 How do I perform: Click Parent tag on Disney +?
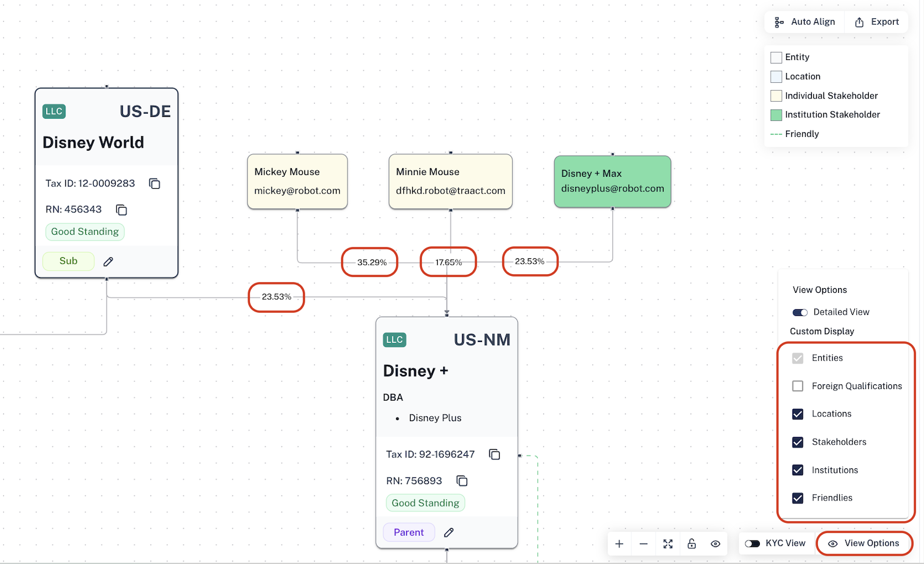(x=409, y=533)
